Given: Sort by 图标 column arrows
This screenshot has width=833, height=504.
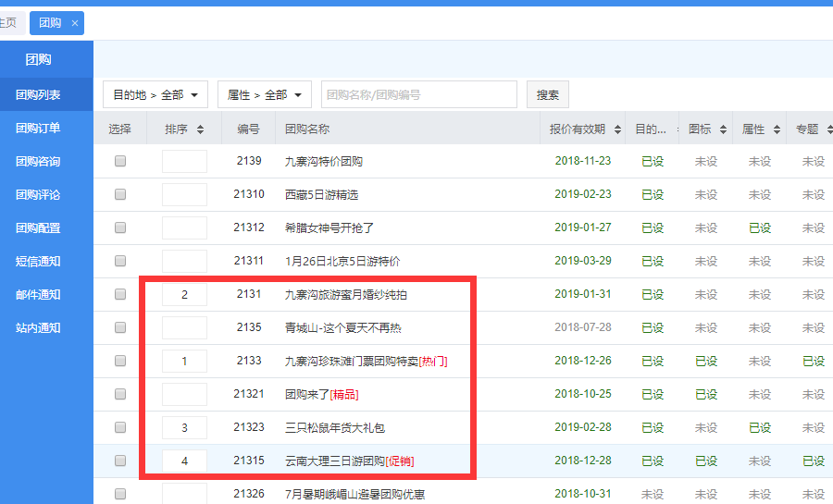Looking at the screenshot, I should [x=723, y=130].
